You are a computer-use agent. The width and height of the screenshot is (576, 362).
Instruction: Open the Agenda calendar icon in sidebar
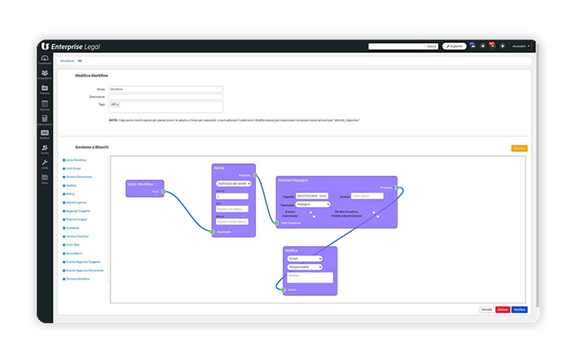(x=45, y=105)
